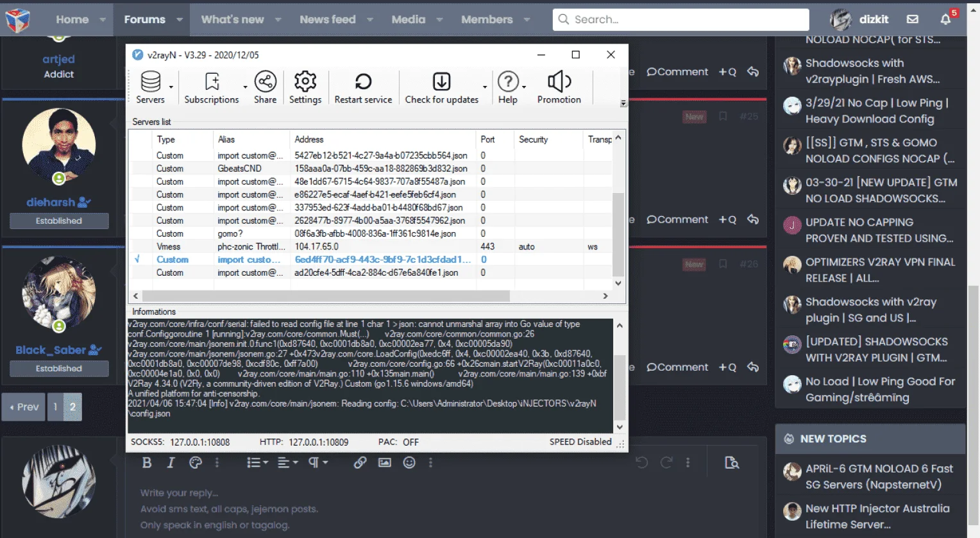Expand the Forums nav dropdown arrow
Screen dimensions: 980x538
(x=180, y=20)
